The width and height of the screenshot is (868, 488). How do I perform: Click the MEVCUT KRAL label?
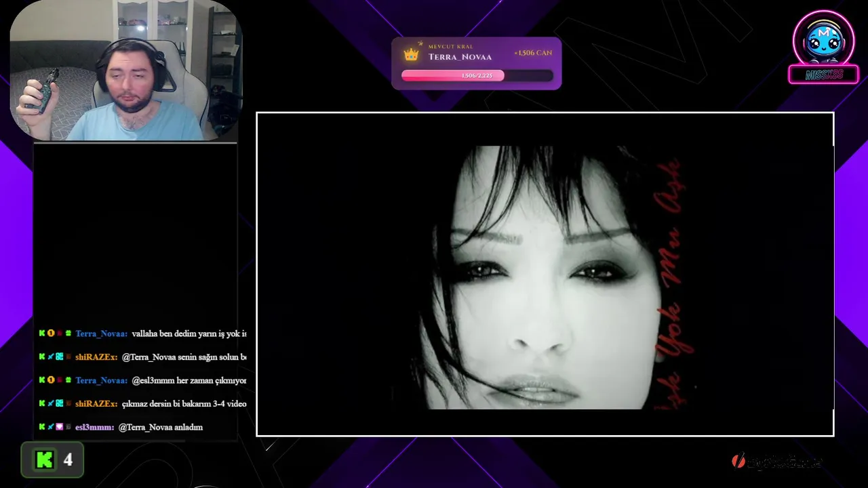[x=450, y=47]
